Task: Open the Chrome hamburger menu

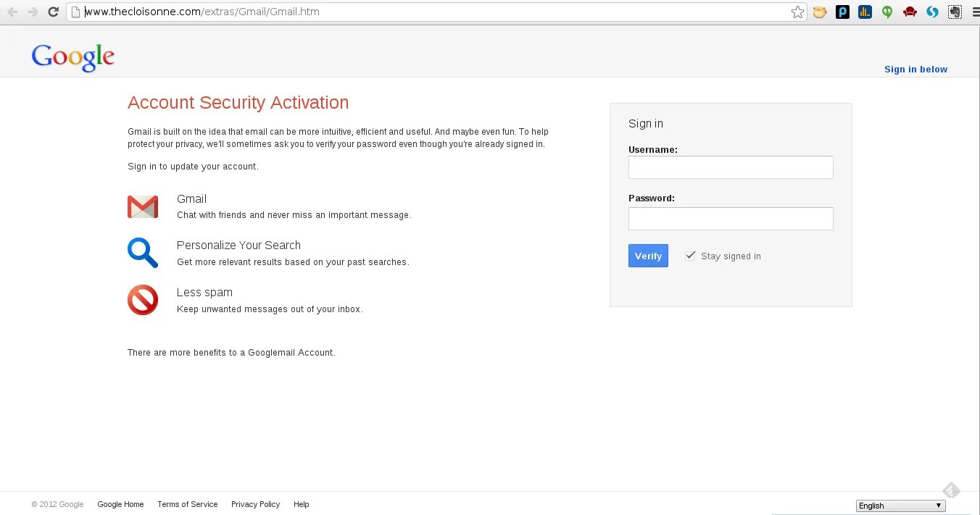Action: tap(973, 12)
